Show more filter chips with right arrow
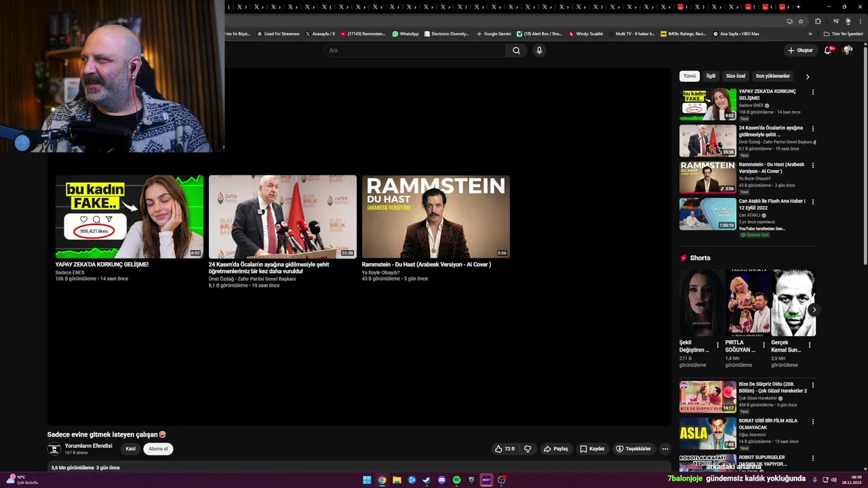 pyautogui.click(x=807, y=77)
